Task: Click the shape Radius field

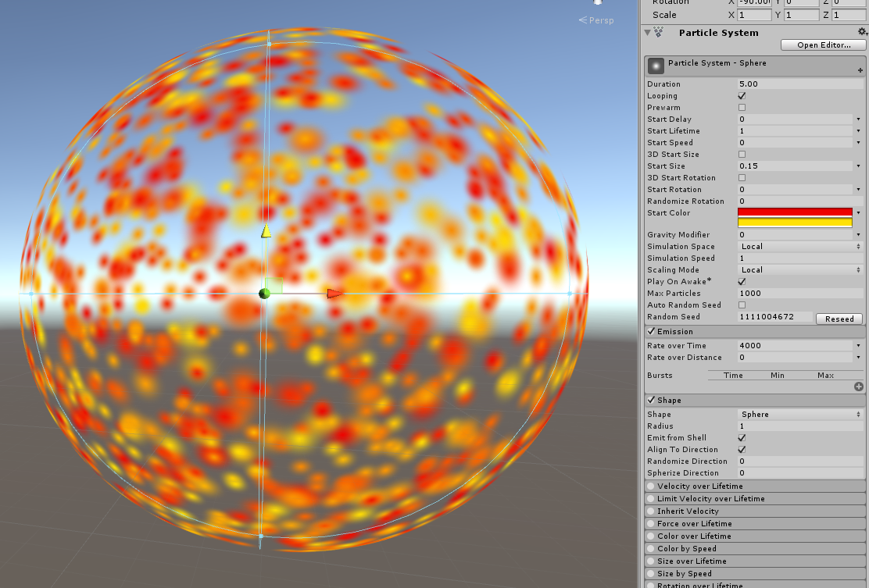Action: point(801,426)
